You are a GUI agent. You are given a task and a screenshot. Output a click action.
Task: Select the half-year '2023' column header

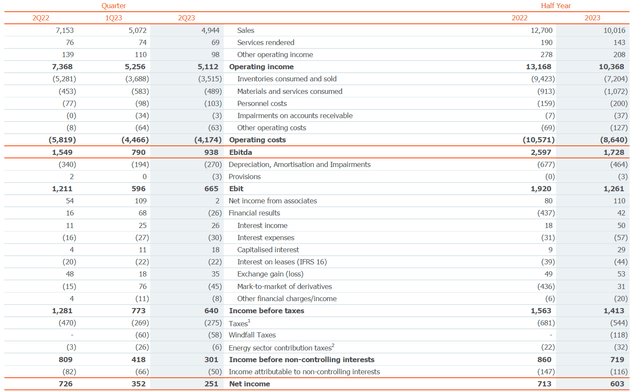(x=592, y=18)
